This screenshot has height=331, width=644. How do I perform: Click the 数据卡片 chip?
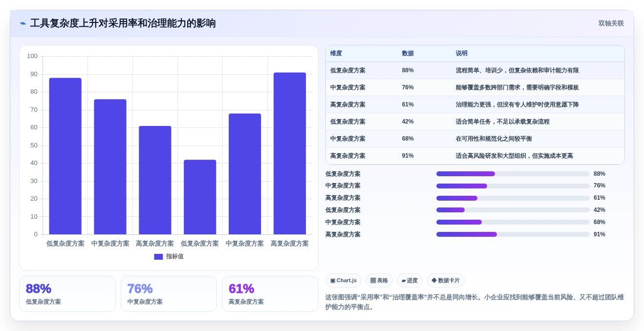pos(446,280)
